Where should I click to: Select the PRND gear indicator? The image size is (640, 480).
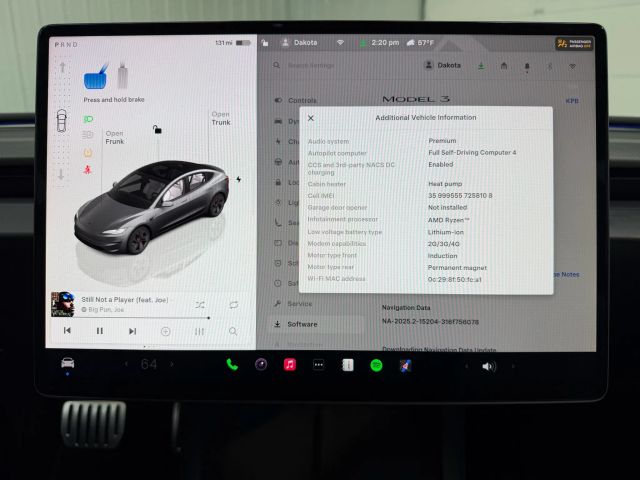point(66,44)
